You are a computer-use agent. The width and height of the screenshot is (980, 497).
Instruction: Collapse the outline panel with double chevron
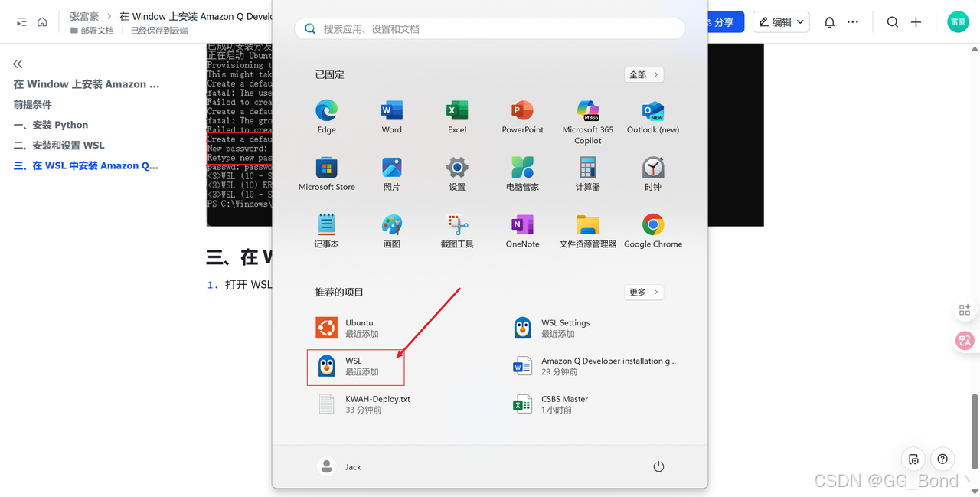(18, 64)
